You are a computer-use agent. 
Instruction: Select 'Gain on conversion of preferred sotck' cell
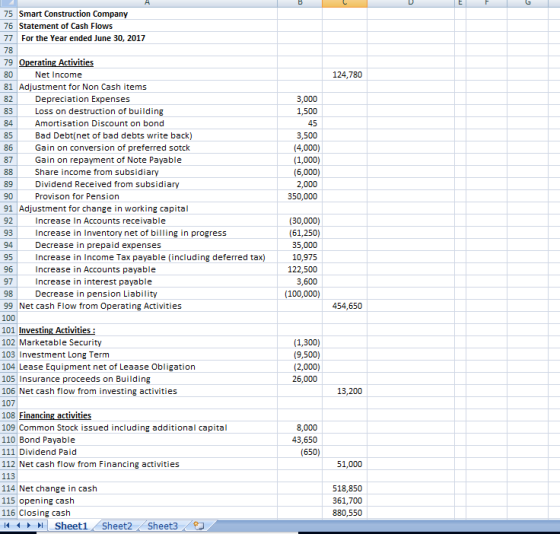coord(147,148)
